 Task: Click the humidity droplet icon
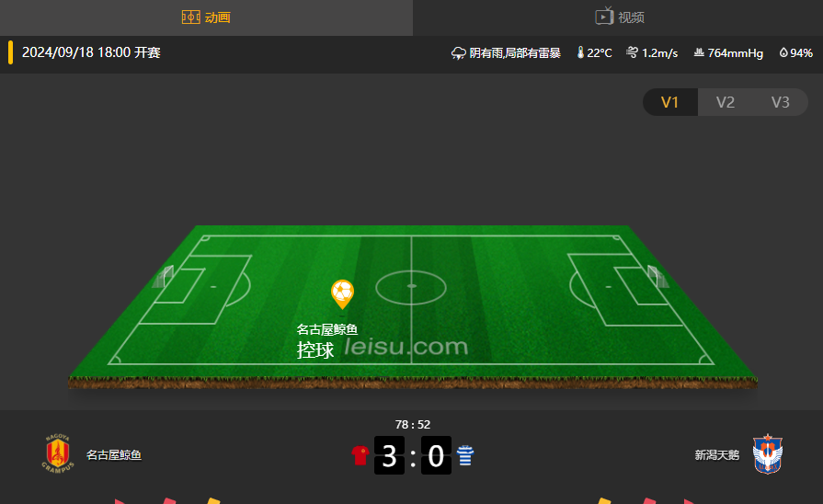(783, 52)
